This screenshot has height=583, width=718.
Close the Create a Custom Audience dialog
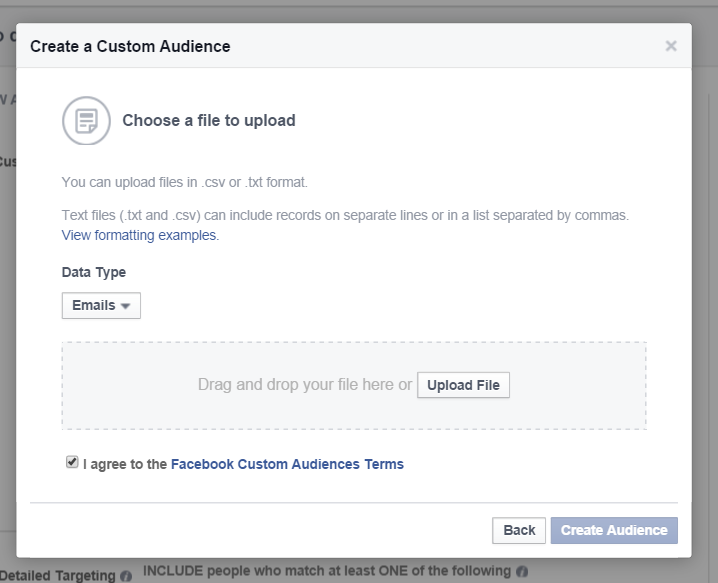tap(671, 46)
